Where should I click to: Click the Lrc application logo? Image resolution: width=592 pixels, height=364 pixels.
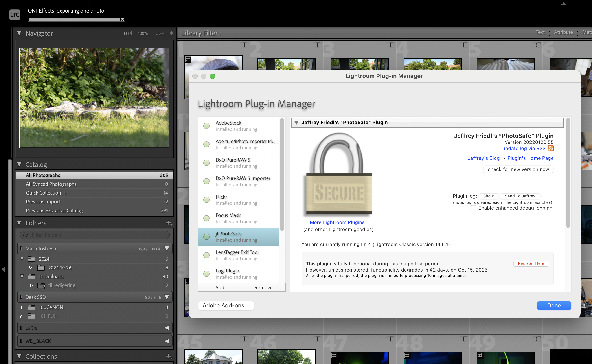tap(15, 15)
